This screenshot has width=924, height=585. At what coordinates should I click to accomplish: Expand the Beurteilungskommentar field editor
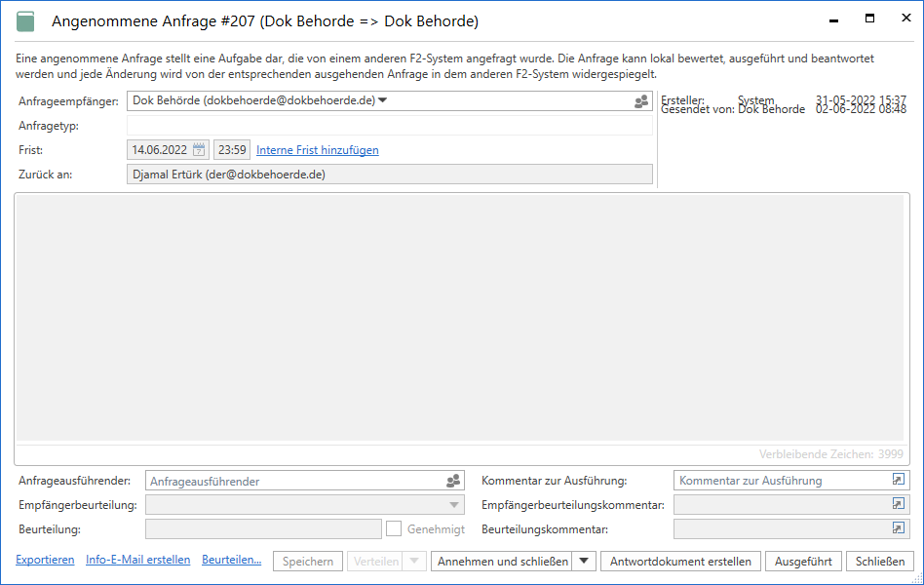pyautogui.click(x=898, y=528)
